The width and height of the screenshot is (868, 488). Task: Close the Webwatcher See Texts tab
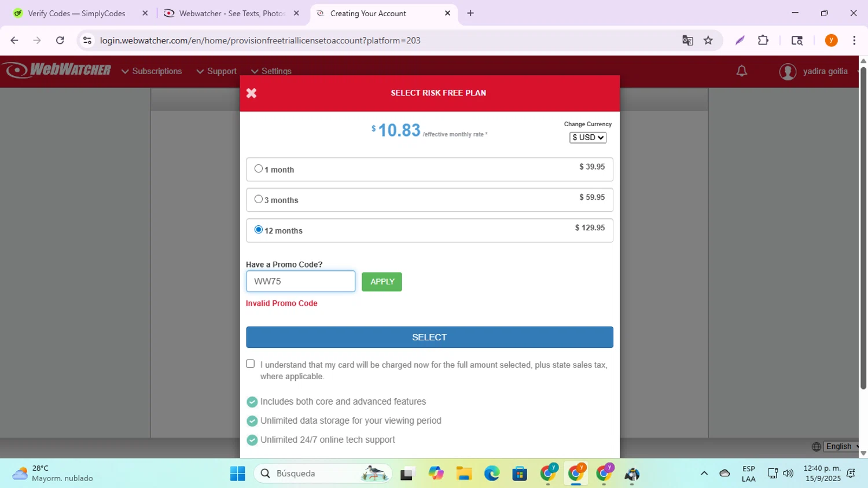coord(296,13)
